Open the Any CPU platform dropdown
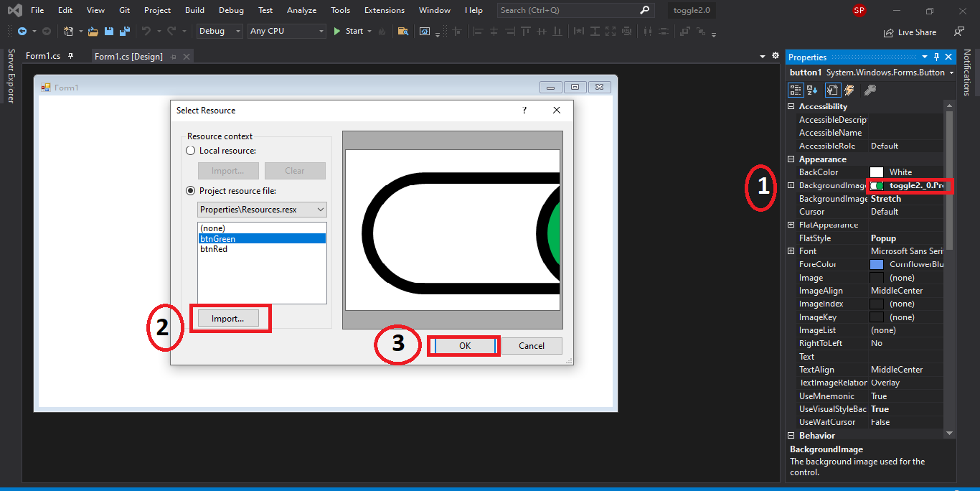 click(286, 31)
